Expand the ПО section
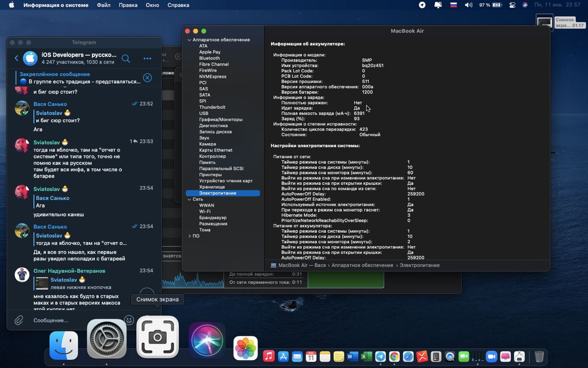588x368 pixels. click(x=189, y=236)
